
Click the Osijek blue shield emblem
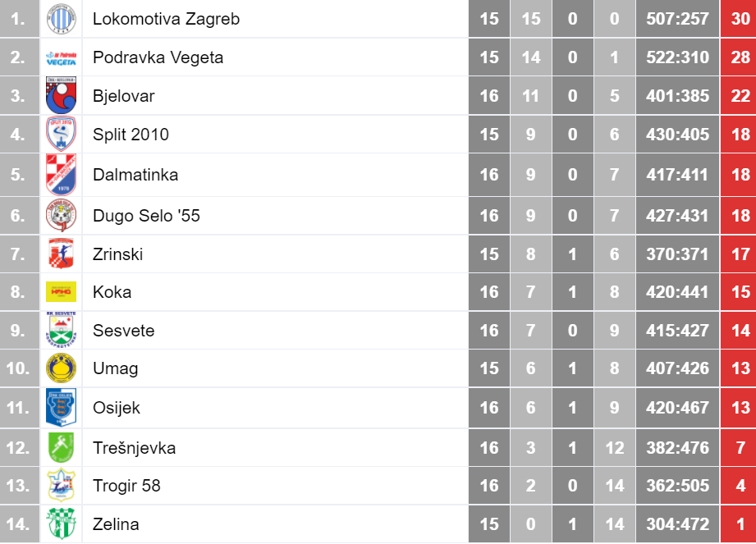pyautogui.click(x=62, y=408)
